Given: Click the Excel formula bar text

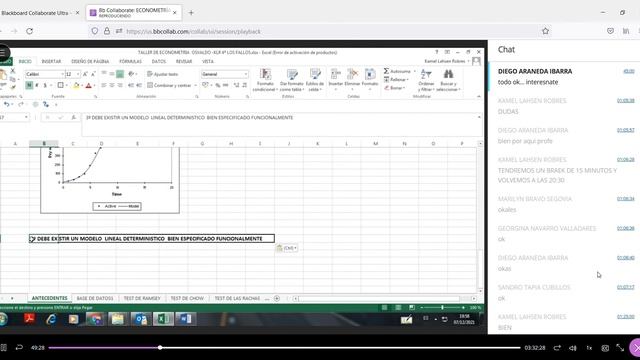Looking at the screenshot, I should (x=189, y=118).
